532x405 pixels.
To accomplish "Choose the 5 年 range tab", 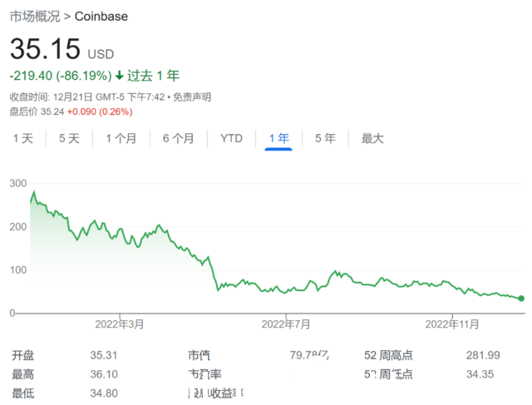I will [325, 139].
